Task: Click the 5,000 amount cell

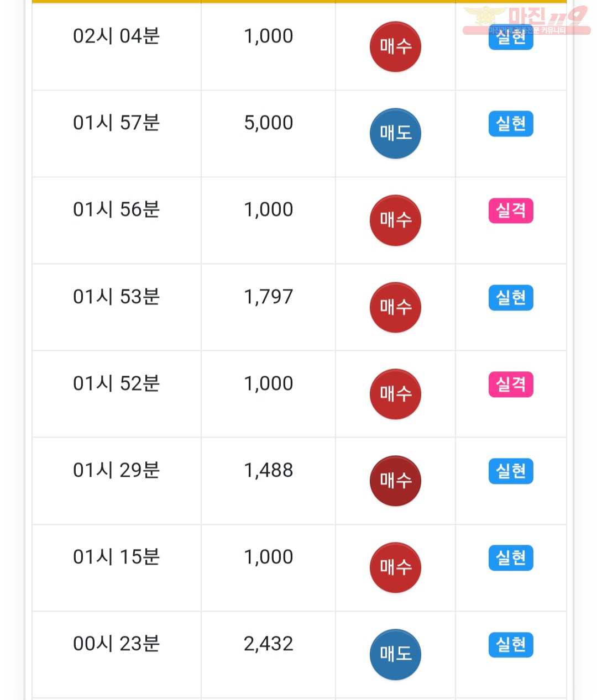Action: [x=268, y=133]
